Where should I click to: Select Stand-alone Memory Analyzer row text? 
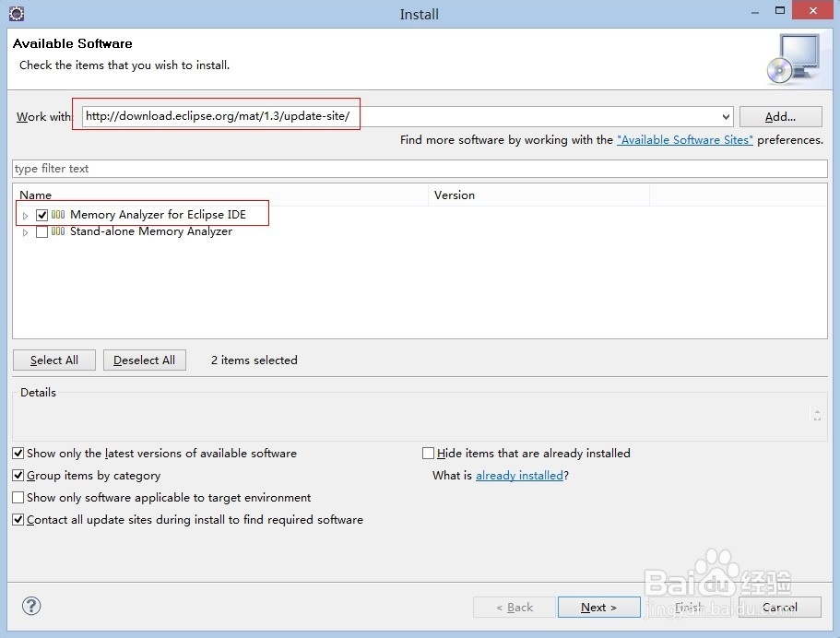click(151, 231)
